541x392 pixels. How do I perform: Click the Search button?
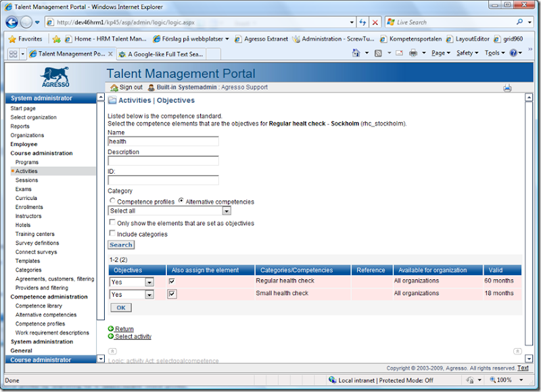point(120,244)
